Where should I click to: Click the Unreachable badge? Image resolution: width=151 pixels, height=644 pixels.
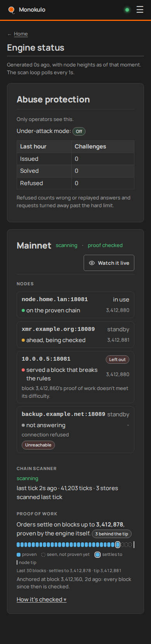click(x=38, y=445)
